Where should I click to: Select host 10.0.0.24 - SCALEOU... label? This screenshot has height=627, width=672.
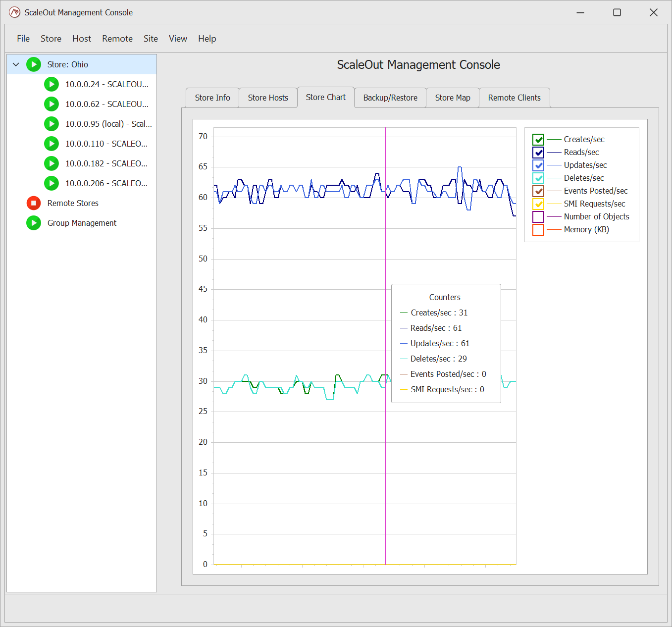coord(107,84)
